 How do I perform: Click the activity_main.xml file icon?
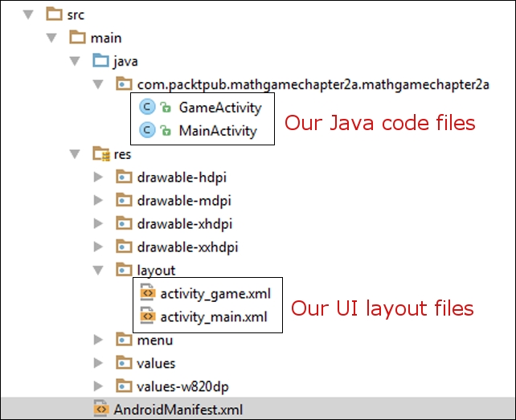coord(147,316)
